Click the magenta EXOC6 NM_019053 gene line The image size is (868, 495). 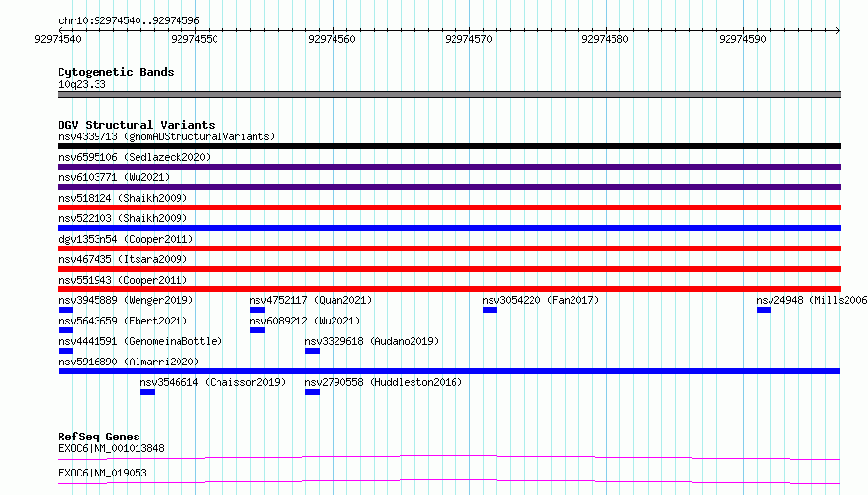pos(449,481)
